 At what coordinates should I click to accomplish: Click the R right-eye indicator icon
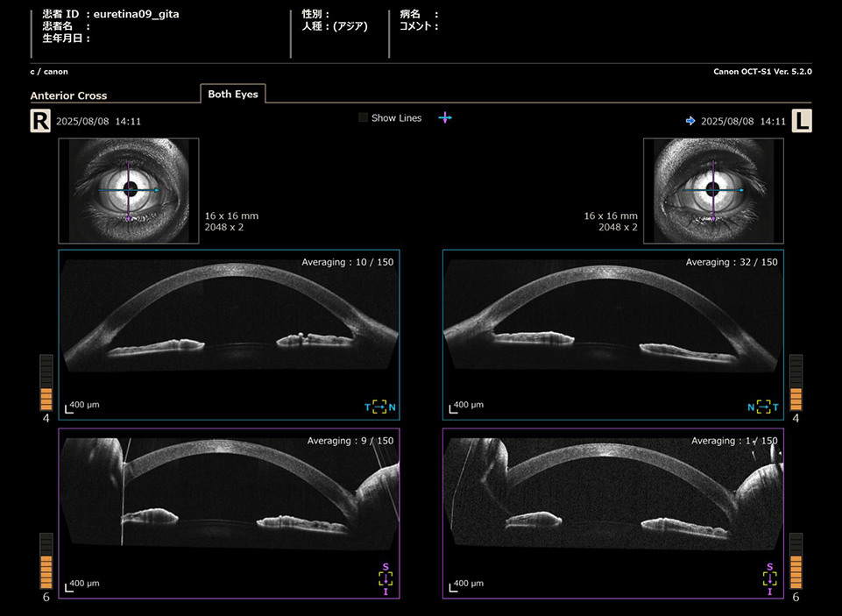point(39,120)
